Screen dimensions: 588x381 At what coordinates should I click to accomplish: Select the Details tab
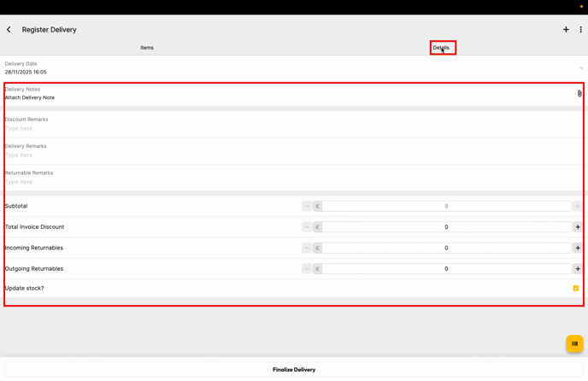441,48
